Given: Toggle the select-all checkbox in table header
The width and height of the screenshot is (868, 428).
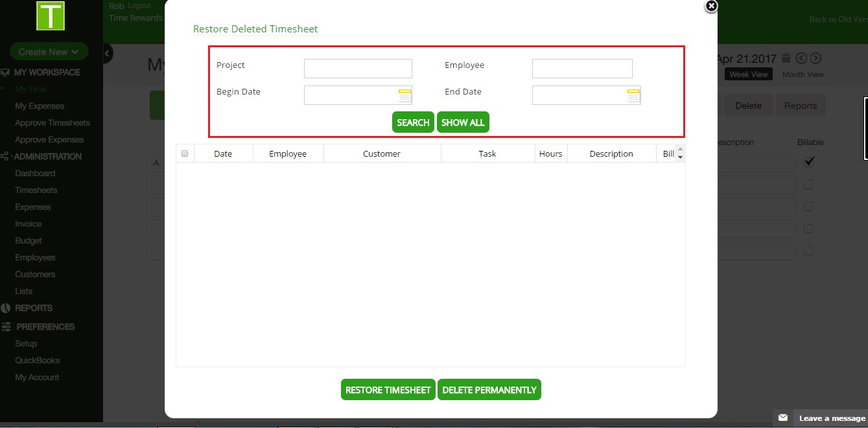Looking at the screenshot, I should click(185, 153).
